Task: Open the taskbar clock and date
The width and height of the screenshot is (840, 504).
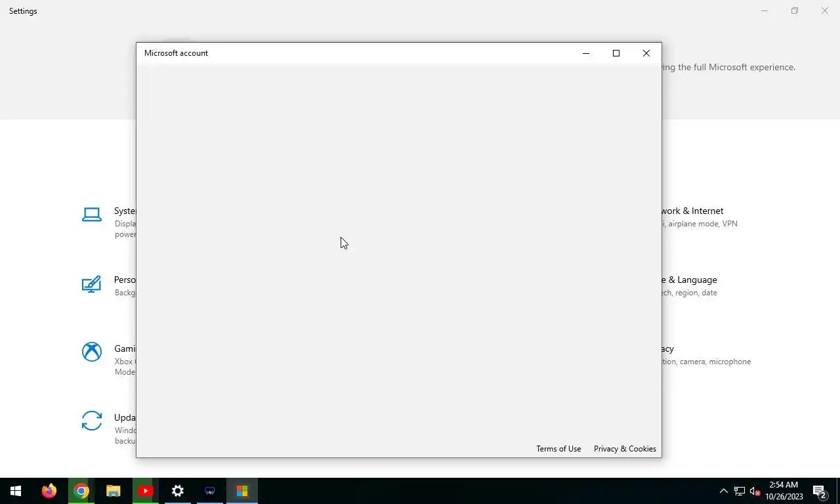Action: (x=784, y=491)
